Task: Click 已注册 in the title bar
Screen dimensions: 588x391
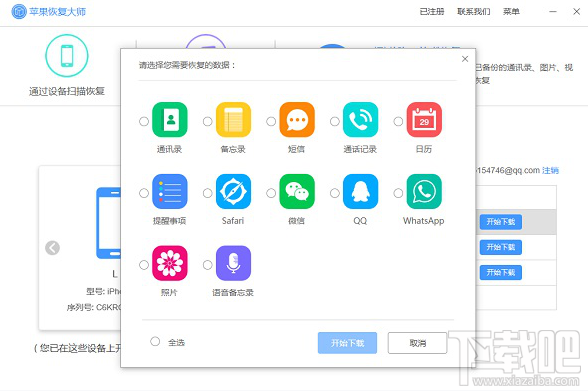Action: point(432,12)
